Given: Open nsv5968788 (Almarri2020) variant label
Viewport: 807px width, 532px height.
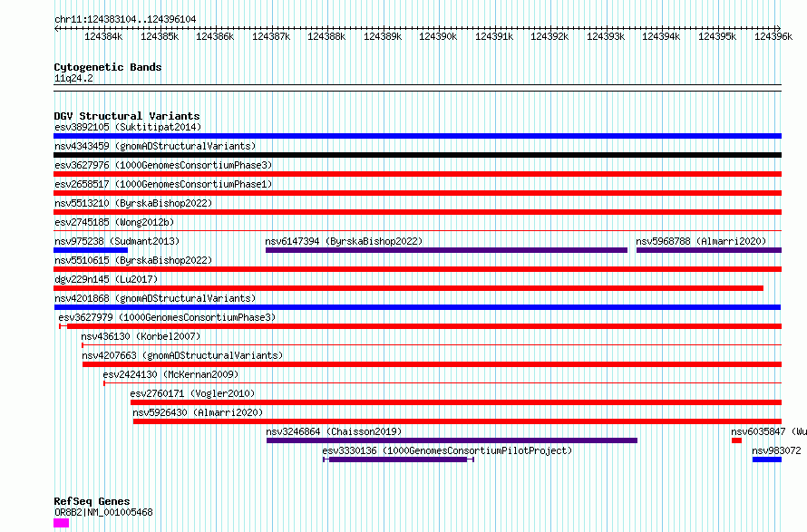Looking at the screenshot, I should (x=701, y=241).
